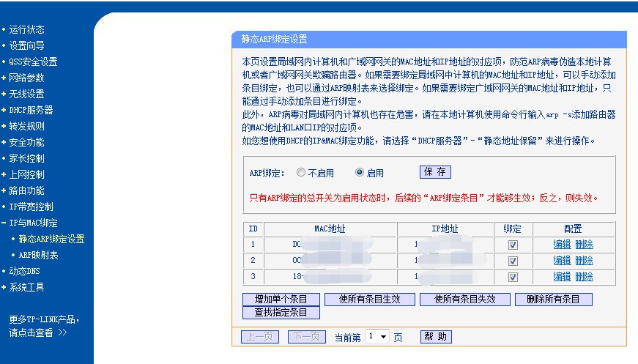
Task: Toggle binding checkbox for entry 2
Action: point(513,261)
